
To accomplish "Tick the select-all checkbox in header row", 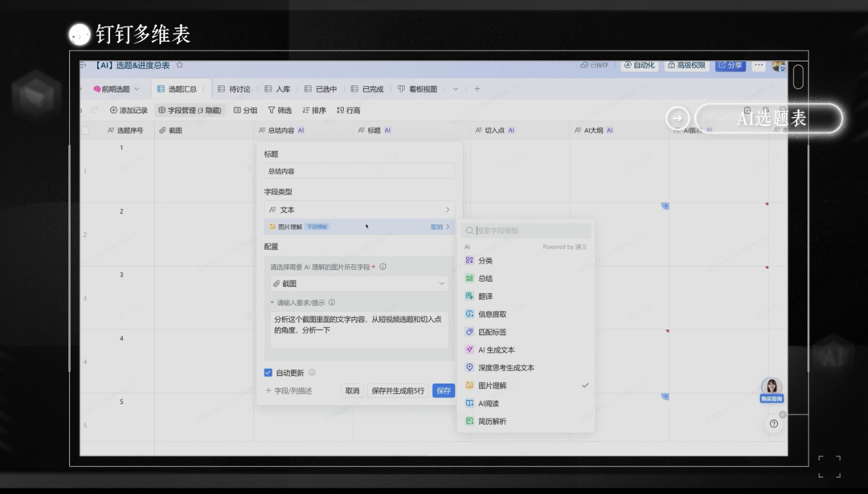I will (x=85, y=131).
